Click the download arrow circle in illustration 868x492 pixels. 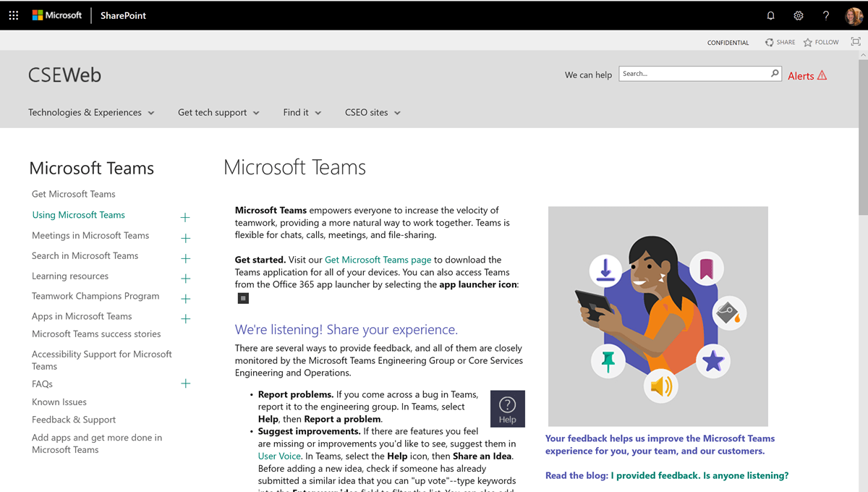click(x=606, y=271)
